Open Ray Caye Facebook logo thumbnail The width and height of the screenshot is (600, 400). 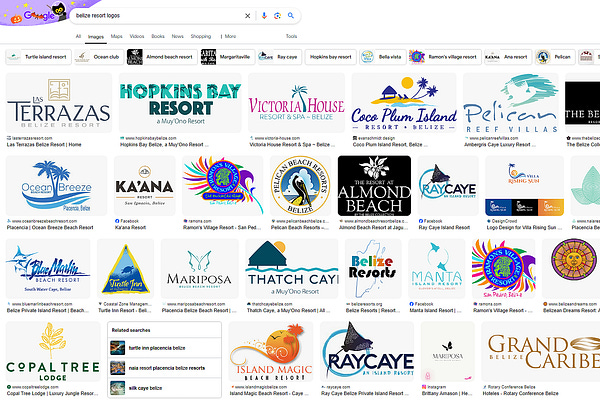click(448, 186)
